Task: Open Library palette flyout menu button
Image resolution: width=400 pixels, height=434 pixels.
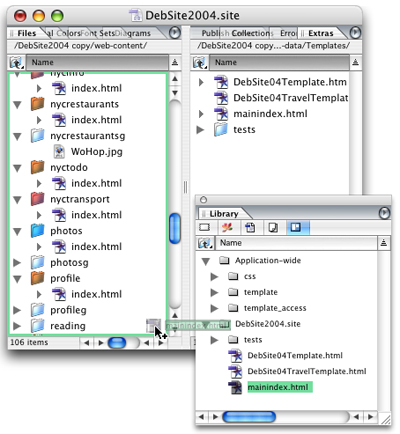Action: tap(384, 213)
